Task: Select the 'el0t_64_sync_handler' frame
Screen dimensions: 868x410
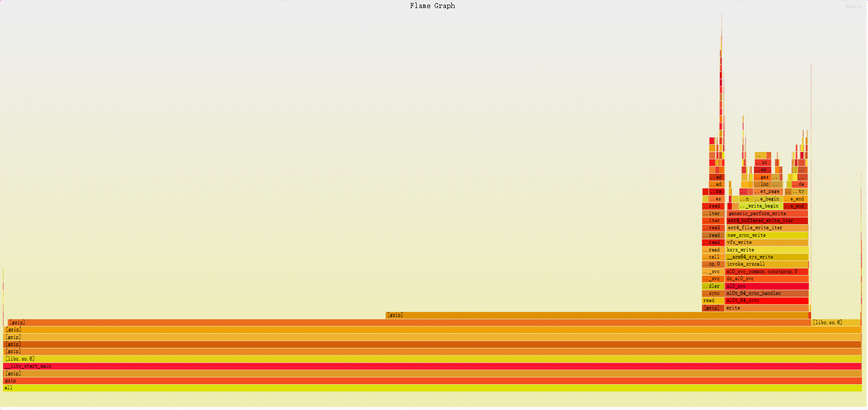Action: click(767, 293)
